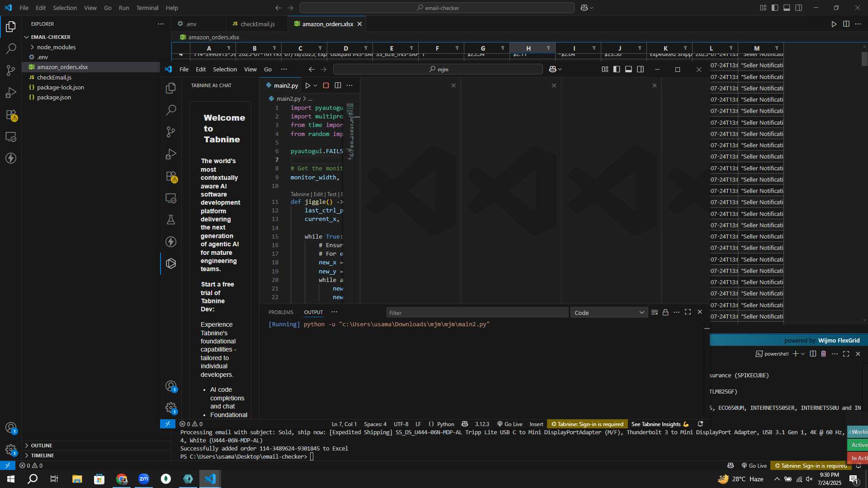Open Extensions view in email-checker activity bar
868x488 pixels.
[11, 115]
